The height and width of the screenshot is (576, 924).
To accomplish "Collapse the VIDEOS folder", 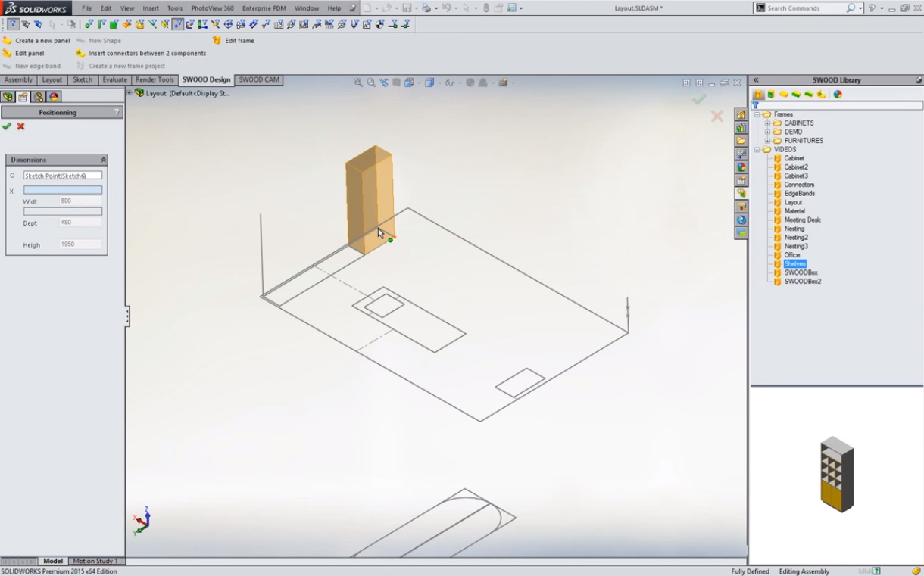I will coord(757,150).
